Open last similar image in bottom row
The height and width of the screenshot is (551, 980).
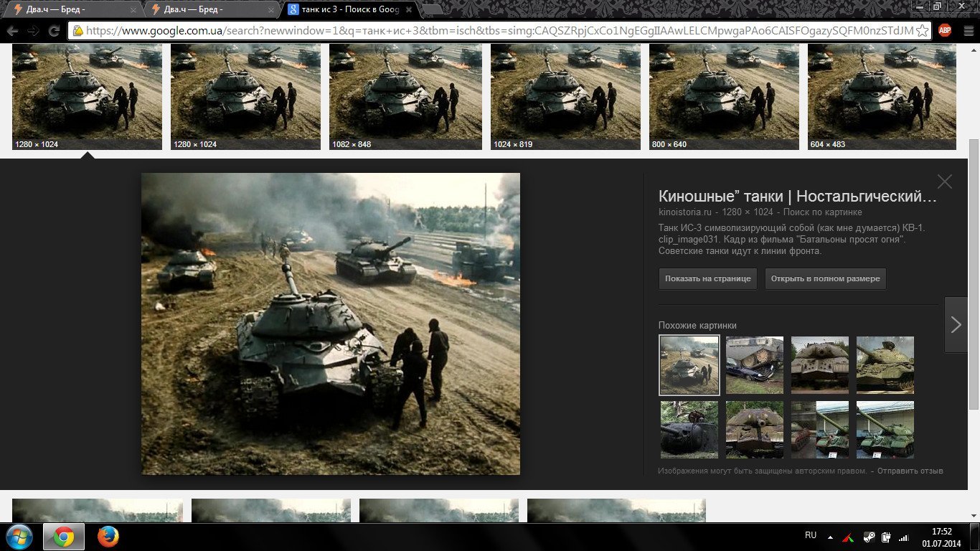[885, 429]
